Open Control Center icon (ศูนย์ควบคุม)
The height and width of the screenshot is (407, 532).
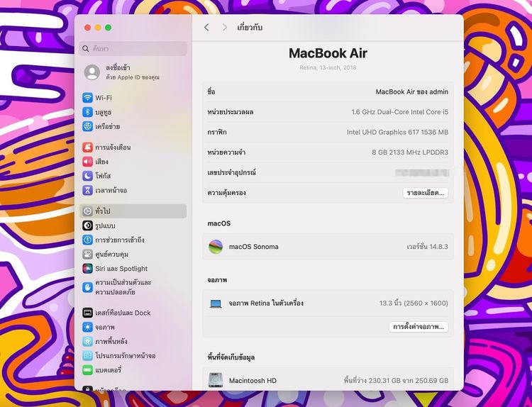[87, 254]
